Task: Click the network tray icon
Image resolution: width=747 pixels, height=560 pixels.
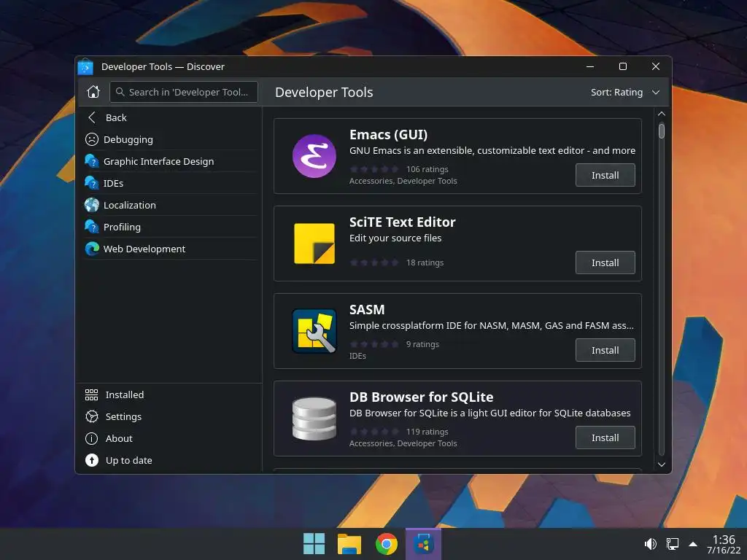Action: (x=672, y=544)
